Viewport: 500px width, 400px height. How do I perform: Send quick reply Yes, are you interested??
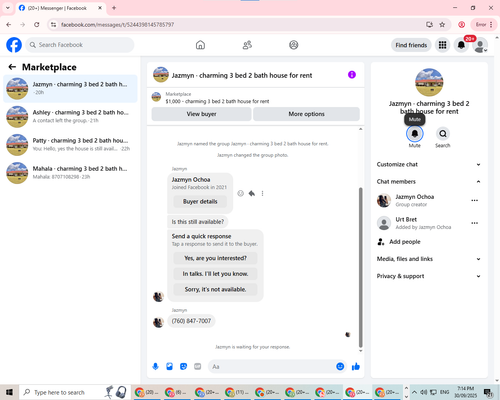[215, 258]
